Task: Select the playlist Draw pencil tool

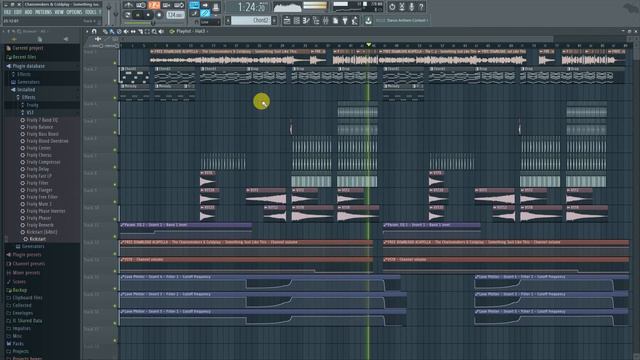Action: pyautogui.click(x=105, y=31)
